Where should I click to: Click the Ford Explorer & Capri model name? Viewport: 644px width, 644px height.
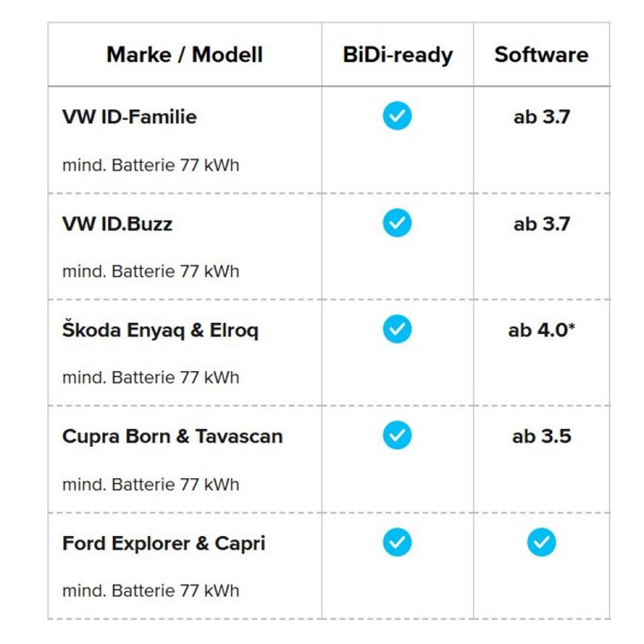164,544
